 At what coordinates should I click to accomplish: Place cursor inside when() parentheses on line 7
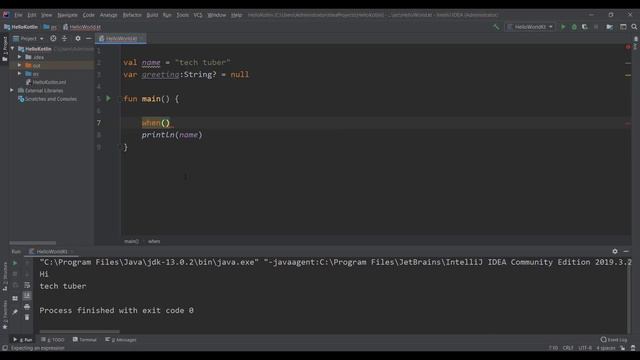(165, 123)
